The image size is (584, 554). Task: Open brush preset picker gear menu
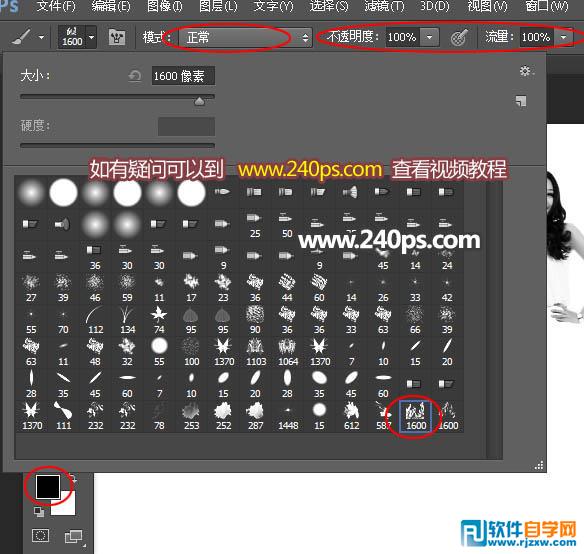pyautogui.click(x=525, y=70)
